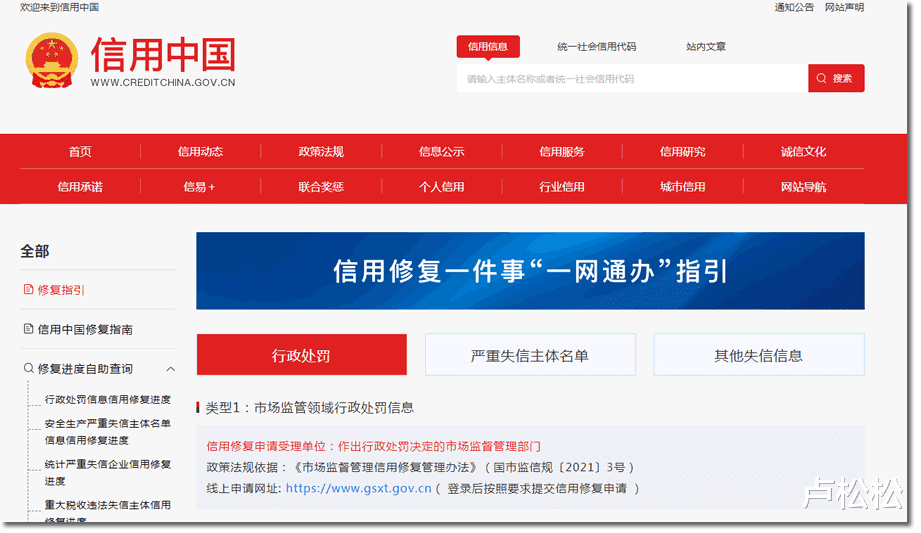The width and height of the screenshot is (921, 533).
Task: Open 行政处罚信息信用修复进度 sidebar item
Action: click(107, 400)
